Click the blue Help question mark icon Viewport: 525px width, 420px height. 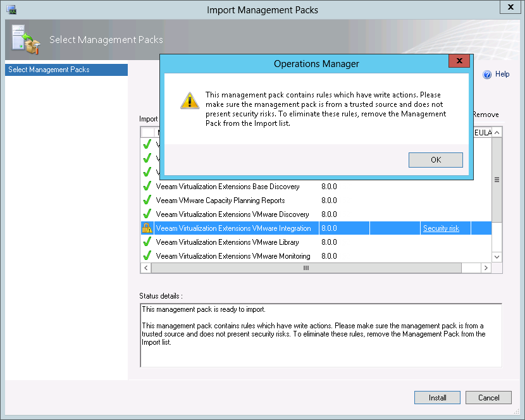(x=487, y=75)
